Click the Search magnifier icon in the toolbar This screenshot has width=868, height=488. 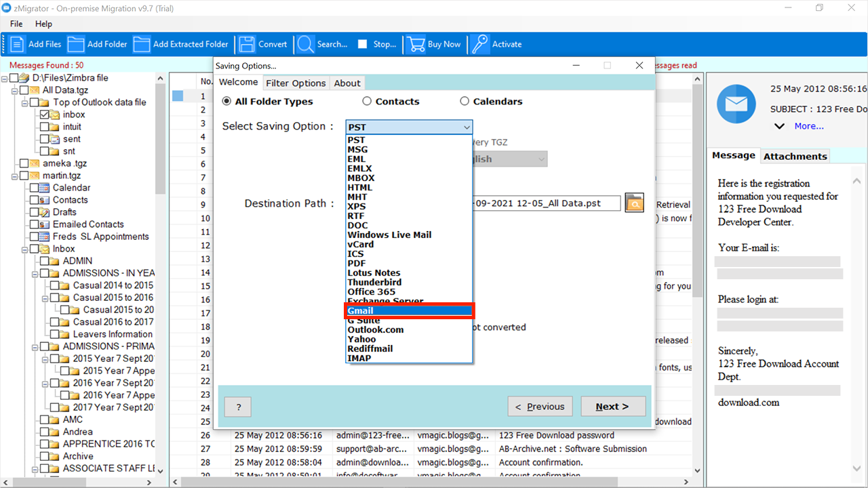(306, 44)
